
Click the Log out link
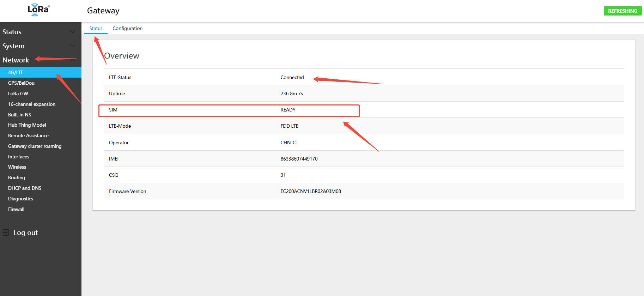(x=25, y=232)
